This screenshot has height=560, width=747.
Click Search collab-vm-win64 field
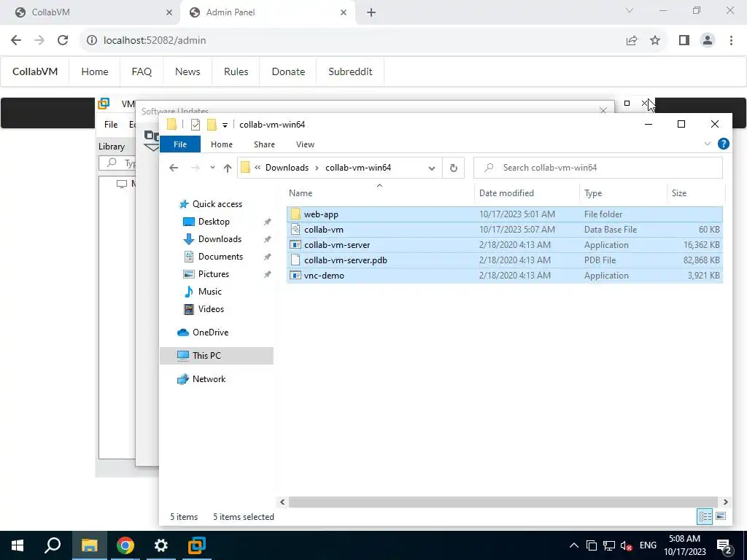(x=598, y=168)
